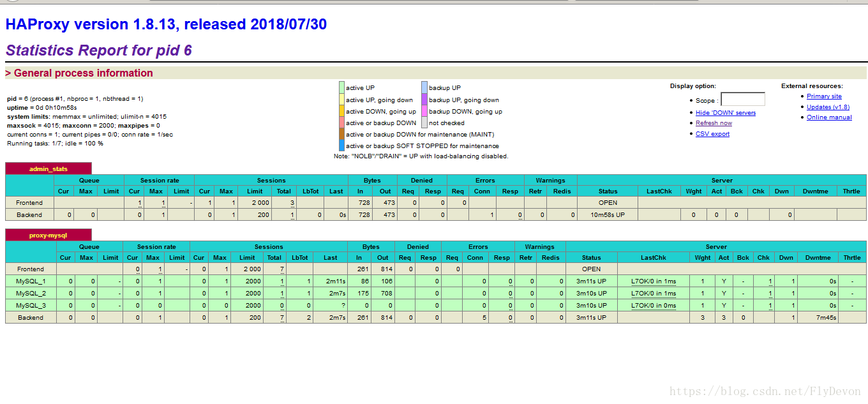Open the Online manual link

(x=829, y=117)
